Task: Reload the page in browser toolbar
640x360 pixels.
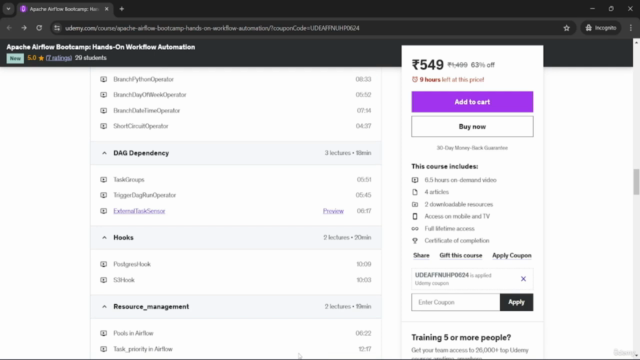Action: [x=39, y=28]
